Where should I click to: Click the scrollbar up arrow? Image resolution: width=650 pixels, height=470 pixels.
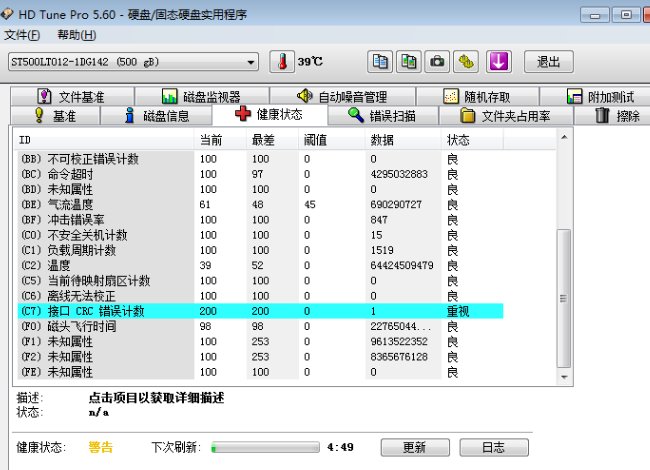tap(564, 137)
